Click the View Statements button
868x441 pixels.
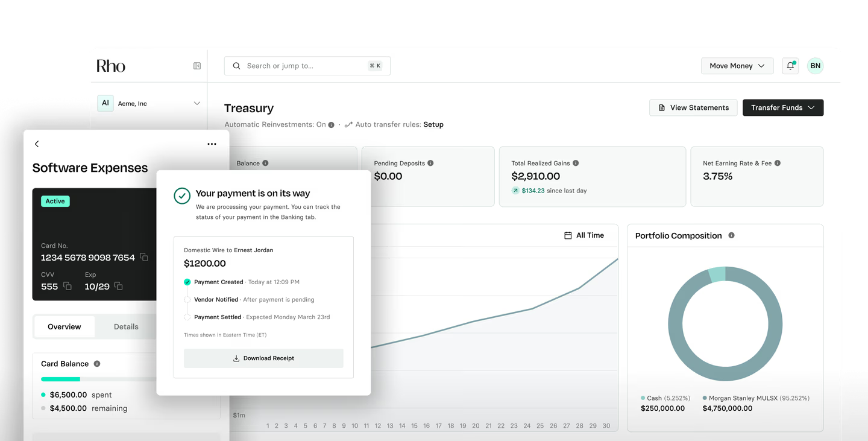pos(693,107)
